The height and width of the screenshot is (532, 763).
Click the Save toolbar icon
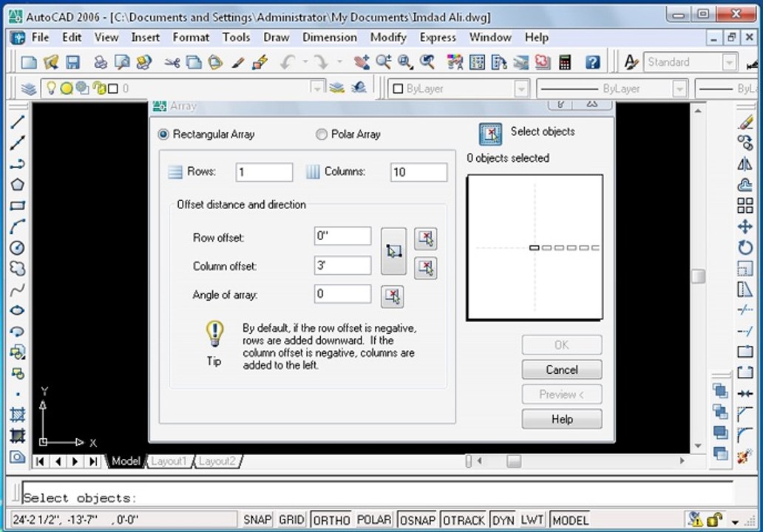click(72, 62)
